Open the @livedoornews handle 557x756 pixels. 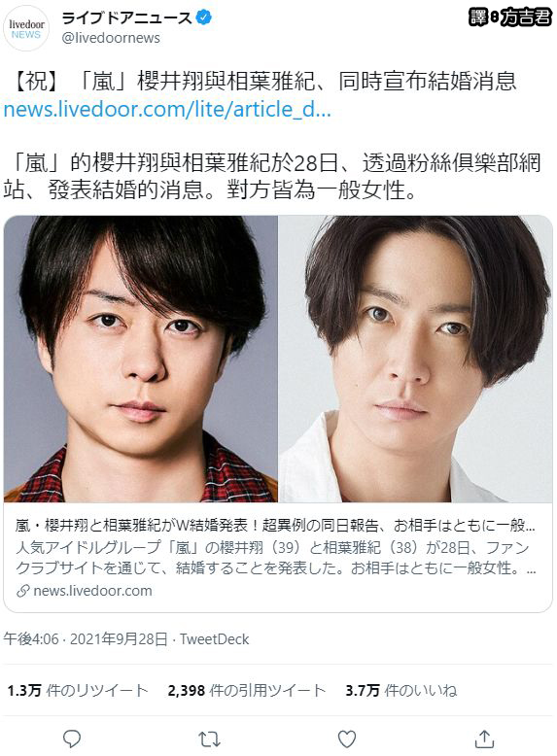[111, 38]
